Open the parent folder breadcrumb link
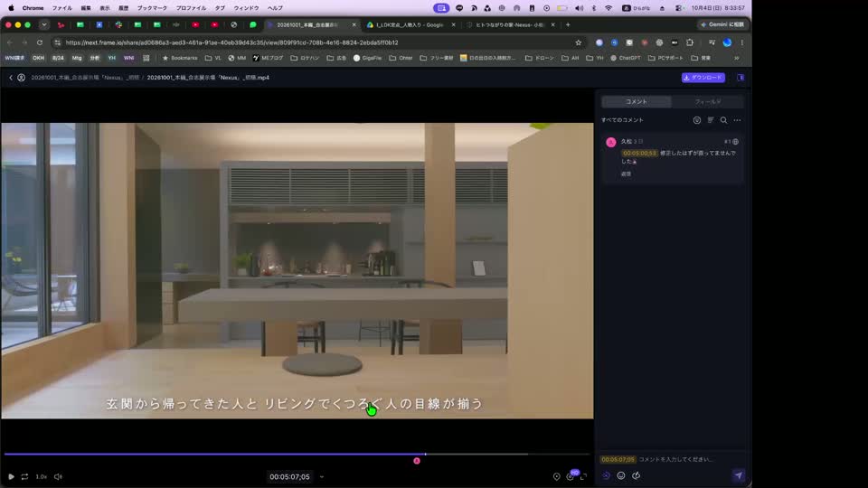The width and height of the screenshot is (868, 488). (85, 78)
